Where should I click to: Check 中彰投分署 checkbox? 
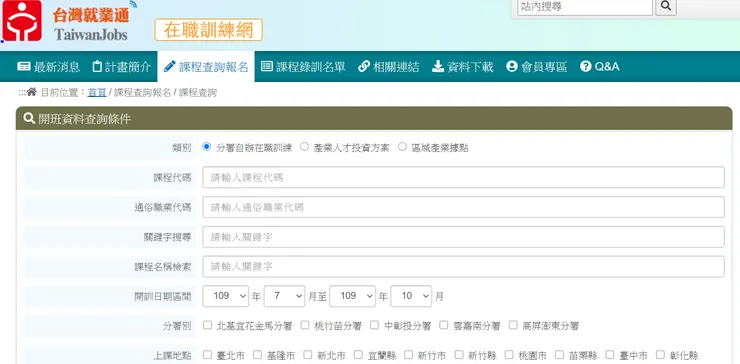[x=375, y=325]
